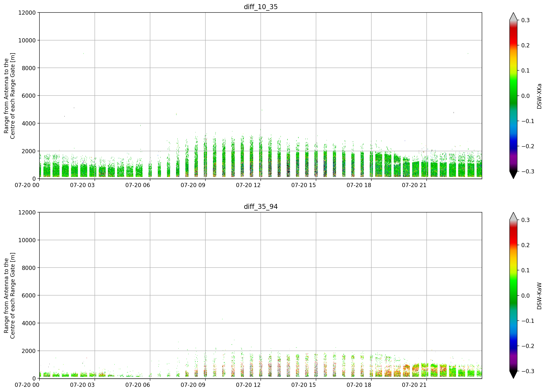Click the 0.3 tick on DSW-XKa colorbar
The width and height of the screenshot is (546, 392).
click(526, 20)
